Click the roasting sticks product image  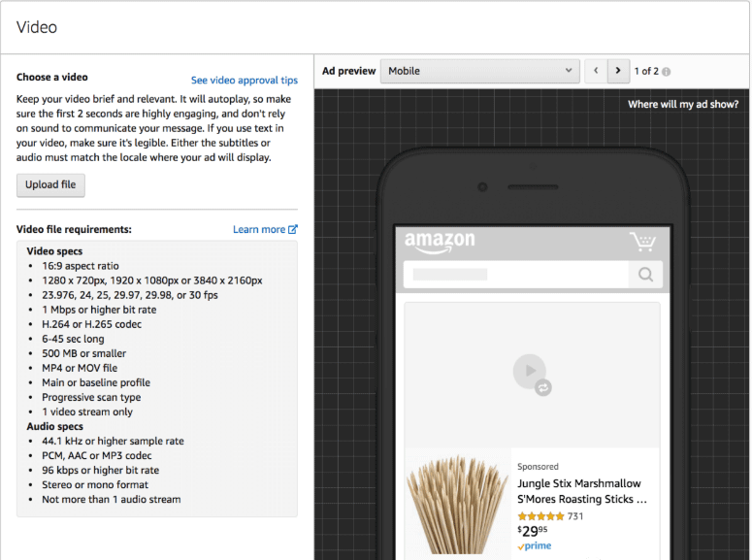[x=457, y=503]
